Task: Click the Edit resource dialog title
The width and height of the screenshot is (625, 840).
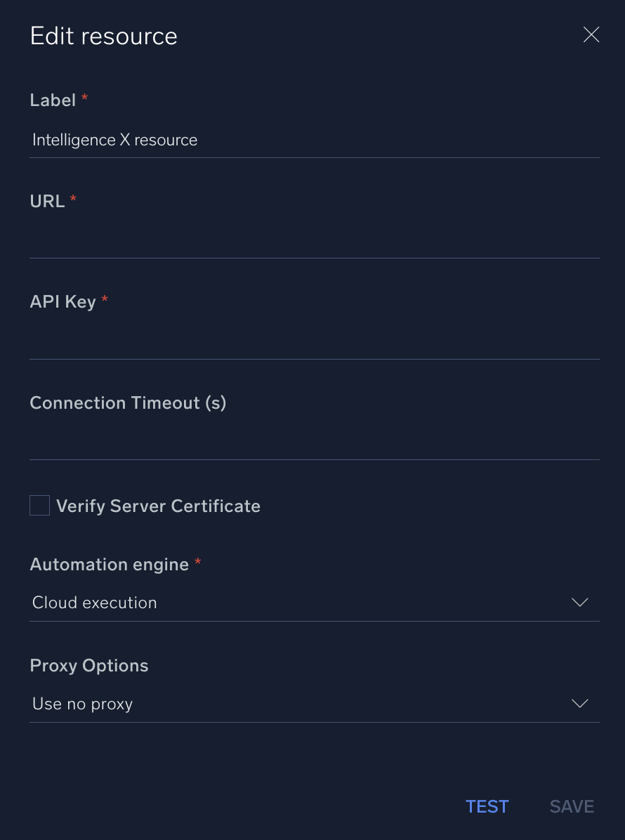Action: tap(103, 35)
